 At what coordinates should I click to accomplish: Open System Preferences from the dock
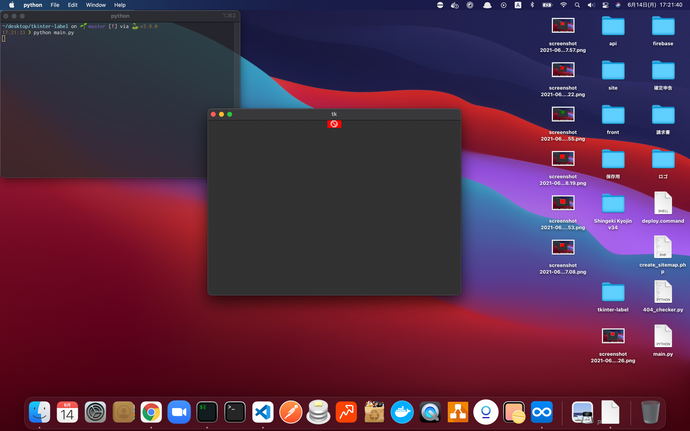coord(95,413)
